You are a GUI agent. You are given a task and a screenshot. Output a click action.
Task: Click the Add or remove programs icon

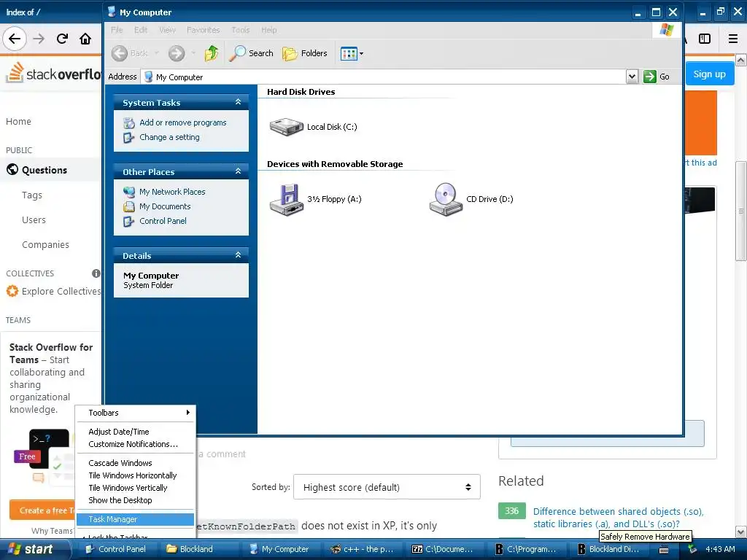128,122
